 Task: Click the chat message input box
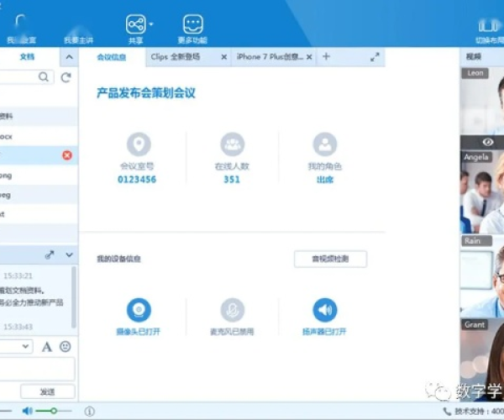(x=37, y=369)
